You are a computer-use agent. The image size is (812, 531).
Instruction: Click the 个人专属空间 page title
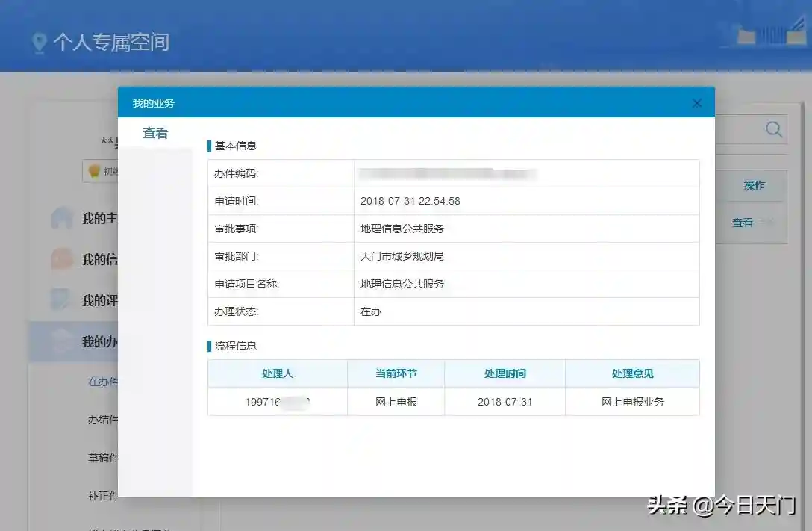[x=110, y=42]
